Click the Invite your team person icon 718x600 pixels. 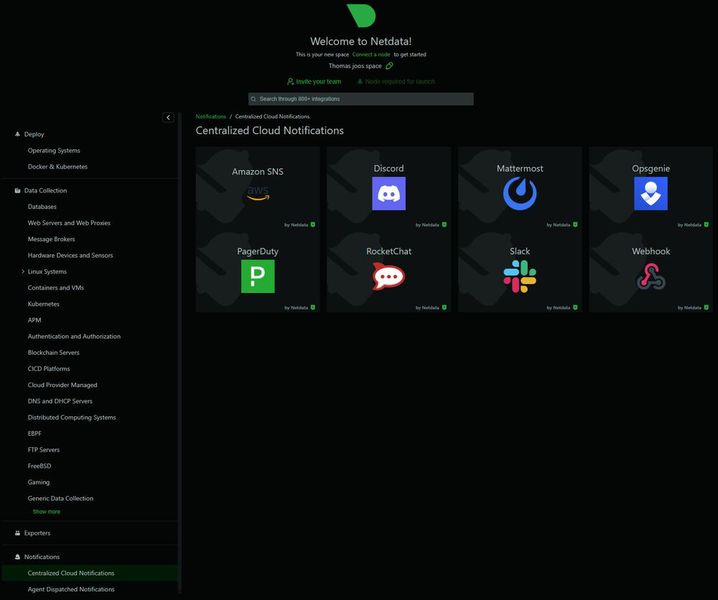click(290, 82)
